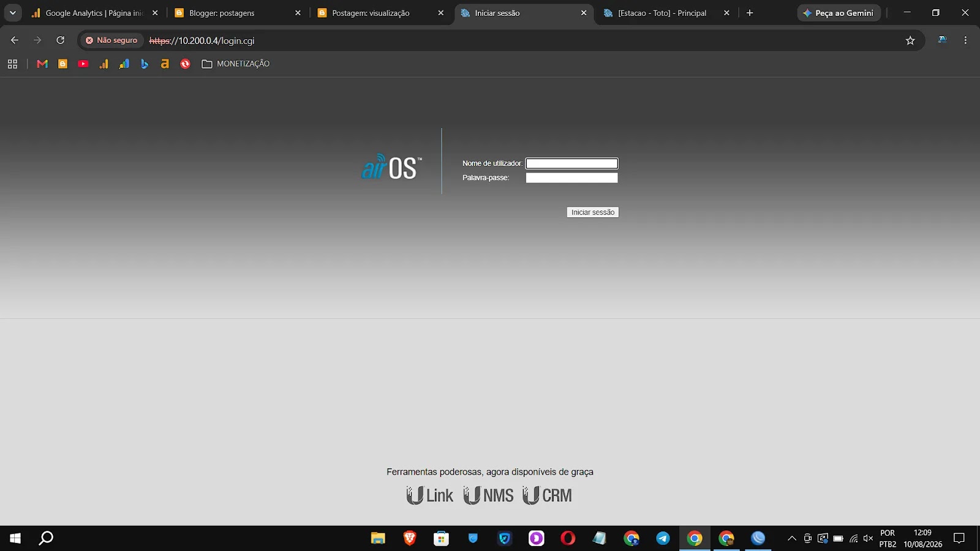
Task: Open the translate icon in the toolbar
Action: tap(943, 40)
